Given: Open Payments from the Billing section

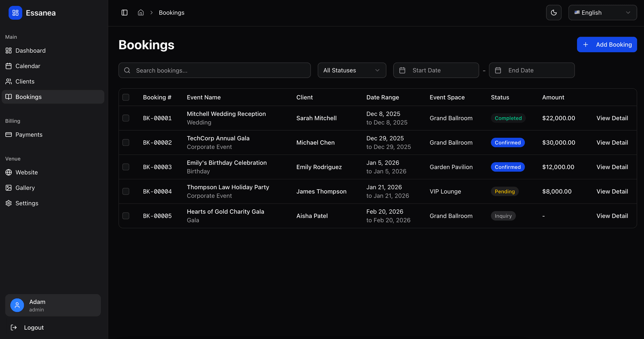Looking at the screenshot, I should [29, 135].
